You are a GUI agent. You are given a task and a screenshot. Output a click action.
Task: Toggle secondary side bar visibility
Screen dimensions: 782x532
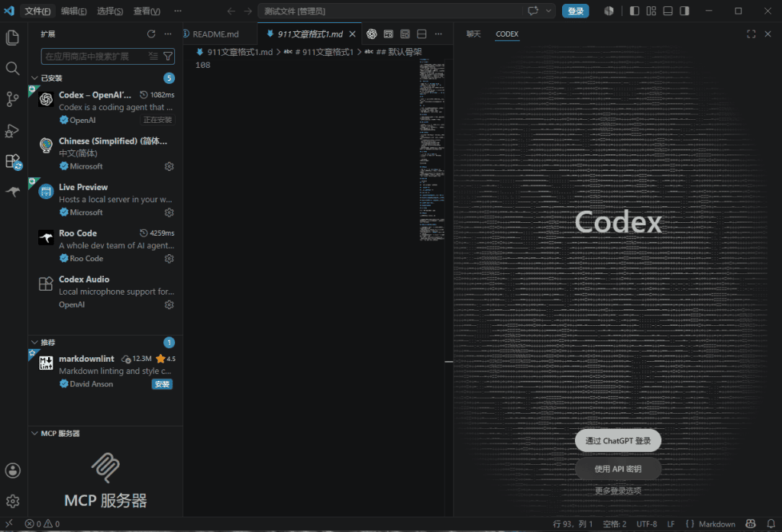(685, 11)
